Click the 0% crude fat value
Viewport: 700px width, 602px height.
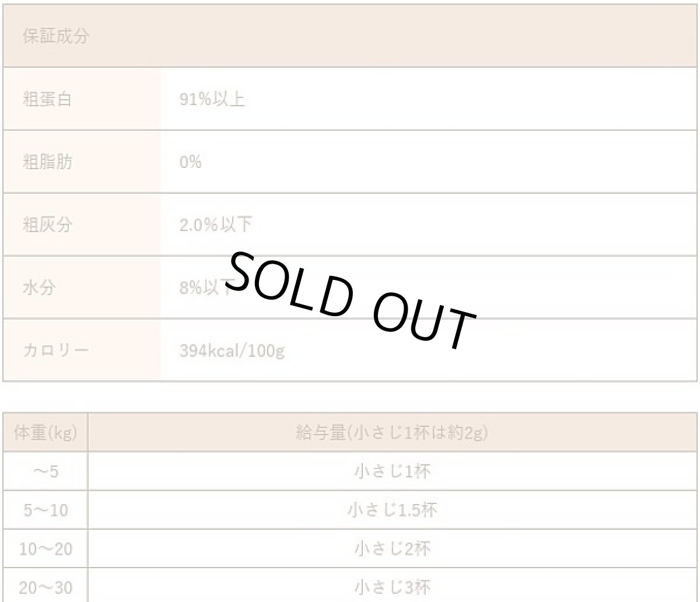(x=190, y=162)
